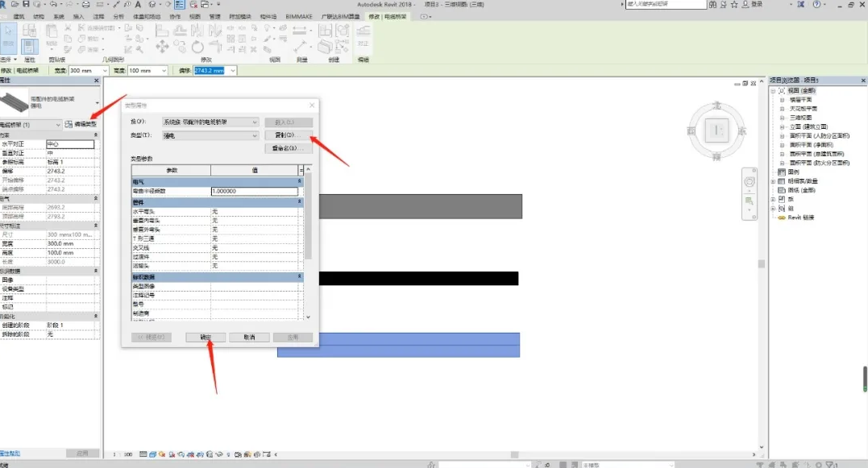Open the Type (类型) dropdown showing 强电

210,135
